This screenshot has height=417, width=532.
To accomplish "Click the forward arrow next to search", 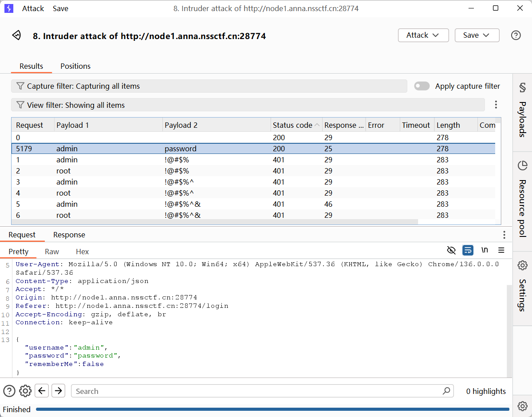I will click(58, 391).
